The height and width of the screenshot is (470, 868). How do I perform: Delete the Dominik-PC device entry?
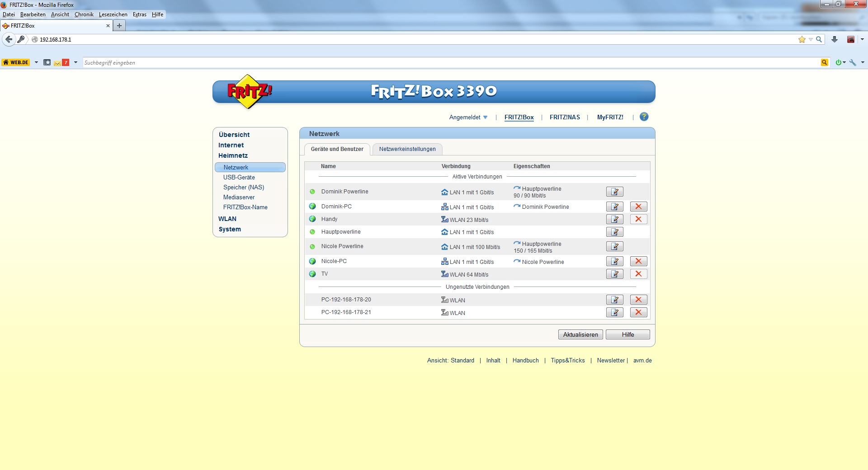point(638,207)
